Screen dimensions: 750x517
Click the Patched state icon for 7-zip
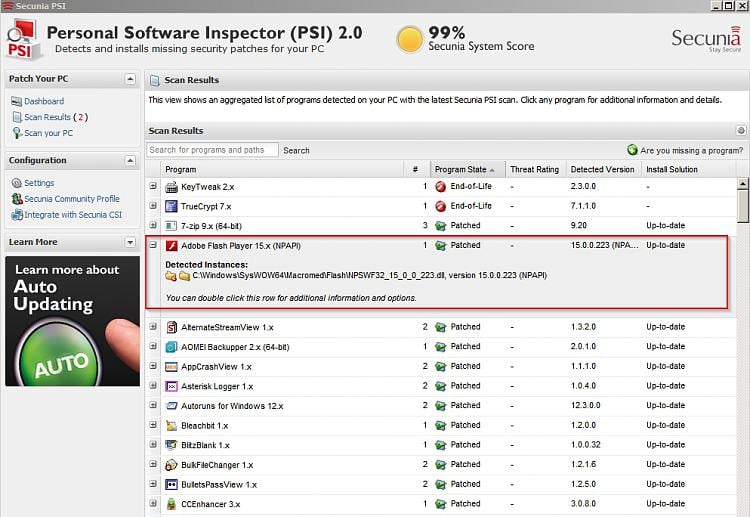point(441,226)
